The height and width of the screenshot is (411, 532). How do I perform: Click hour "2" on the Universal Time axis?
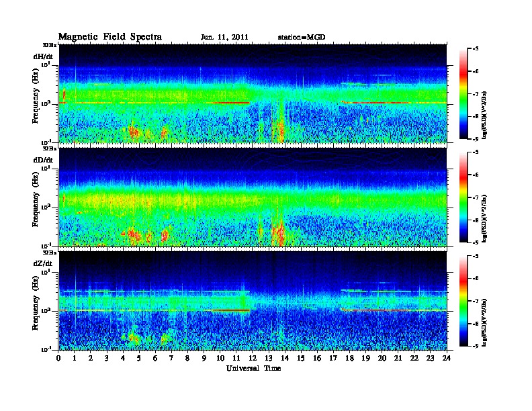[x=91, y=359]
